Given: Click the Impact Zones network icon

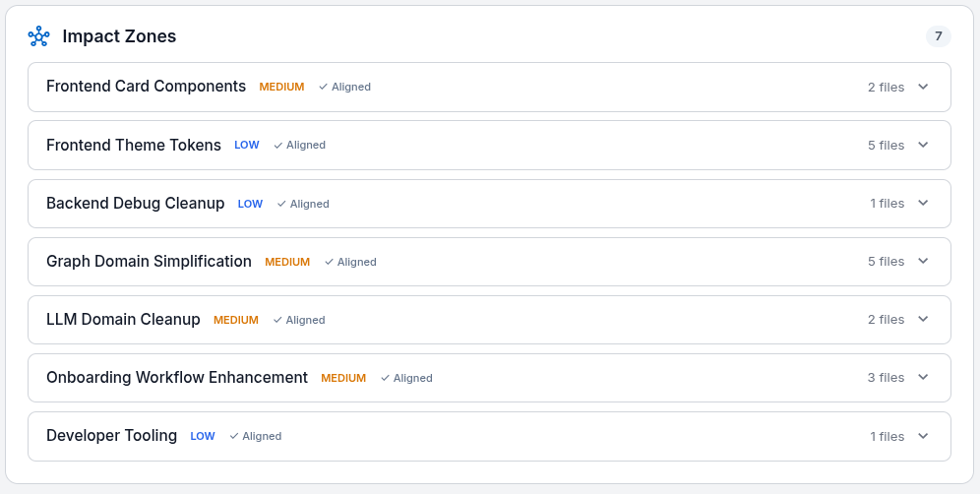Looking at the screenshot, I should pos(38,36).
